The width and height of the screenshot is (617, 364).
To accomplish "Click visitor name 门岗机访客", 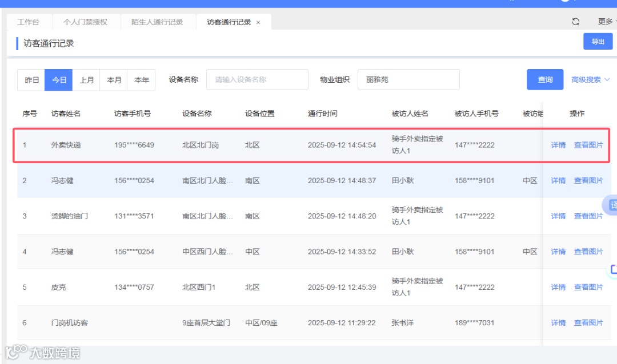I will point(69,323).
